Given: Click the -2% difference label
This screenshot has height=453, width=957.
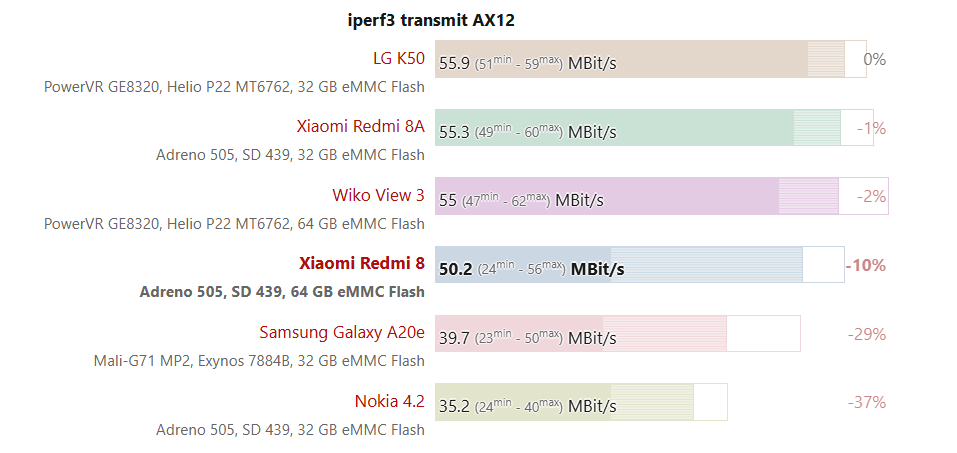Looking at the screenshot, I should (871, 196).
